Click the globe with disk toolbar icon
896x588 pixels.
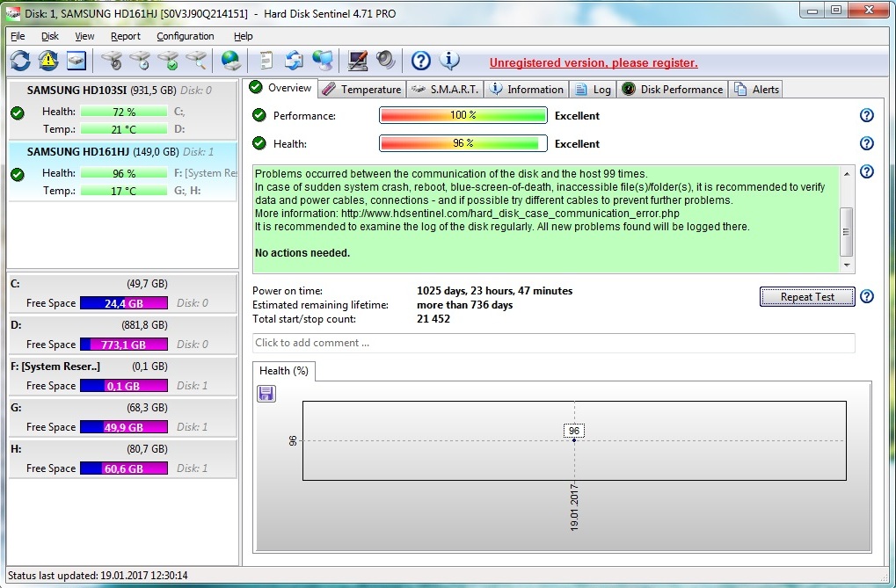click(x=231, y=61)
